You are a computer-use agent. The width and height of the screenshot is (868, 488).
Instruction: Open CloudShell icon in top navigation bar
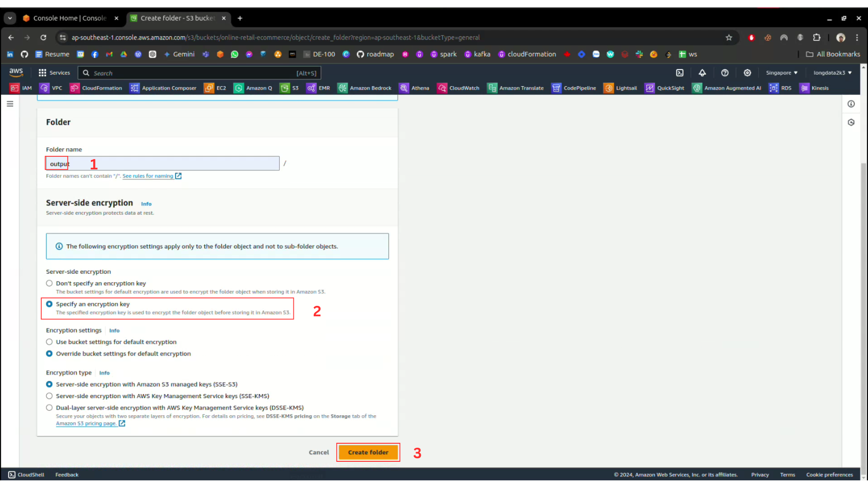click(679, 73)
